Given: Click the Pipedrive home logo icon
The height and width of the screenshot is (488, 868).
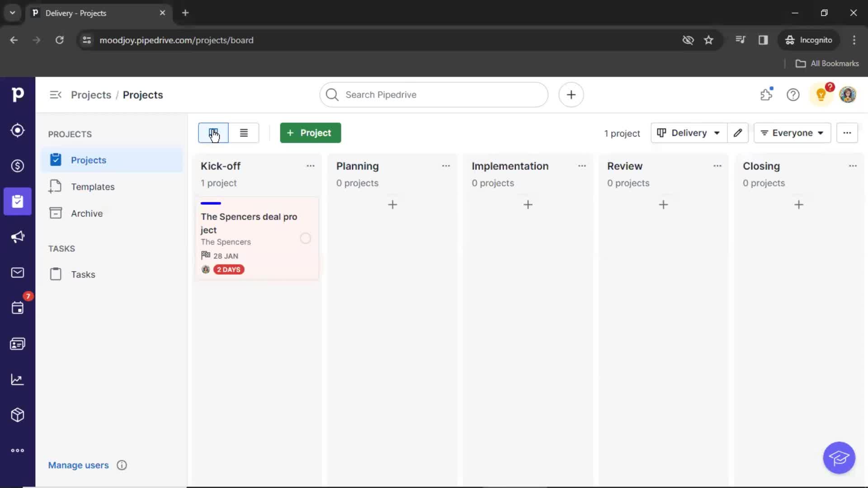Looking at the screenshot, I should 17,95.
